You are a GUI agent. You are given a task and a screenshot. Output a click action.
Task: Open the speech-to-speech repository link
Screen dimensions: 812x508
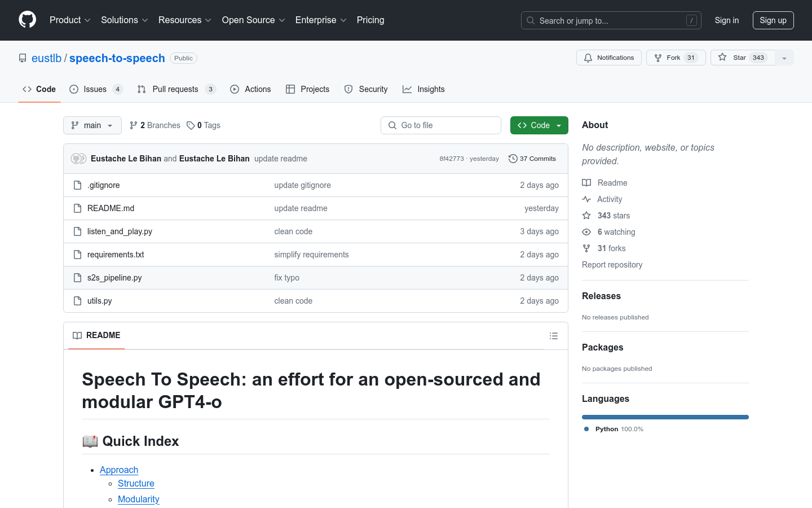click(117, 58)
